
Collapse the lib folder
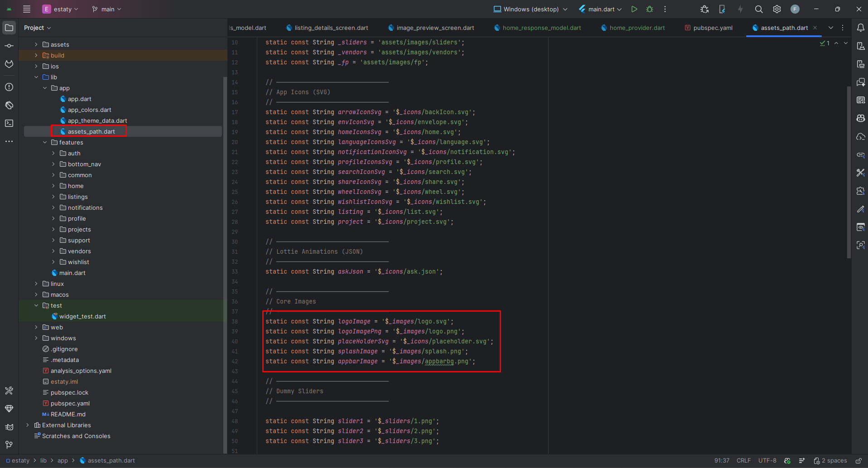point(36,77)
